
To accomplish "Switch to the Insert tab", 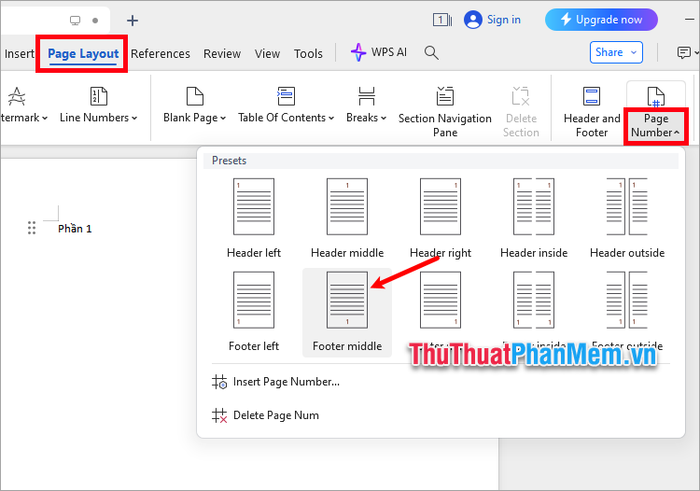I will [x=19, y=54].
